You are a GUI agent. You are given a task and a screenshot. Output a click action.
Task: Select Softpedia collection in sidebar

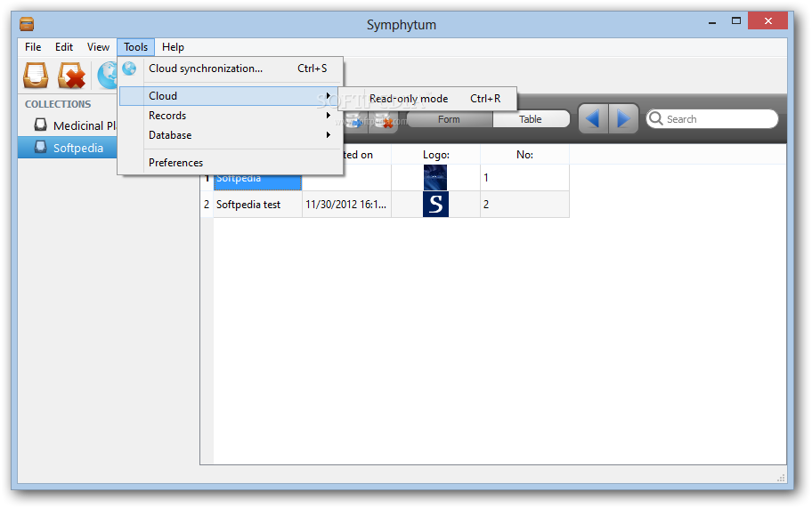[68, 148]
